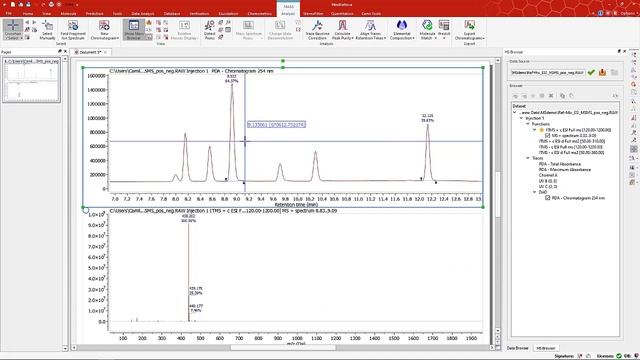Screen dimensions: 640x360
Task: Click the orange import icon in Data Source
Action: pyautogui.click(x=602, y=72)
